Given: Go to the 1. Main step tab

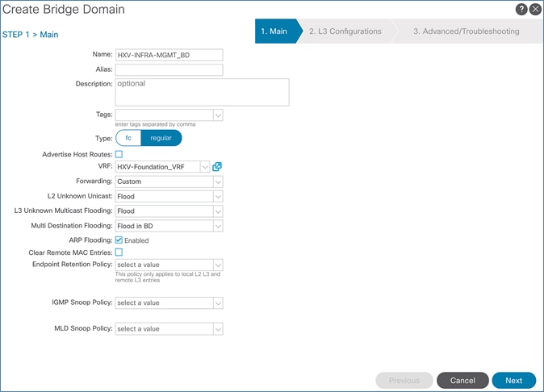Looking at the screenshot, I should pos(276,31).
